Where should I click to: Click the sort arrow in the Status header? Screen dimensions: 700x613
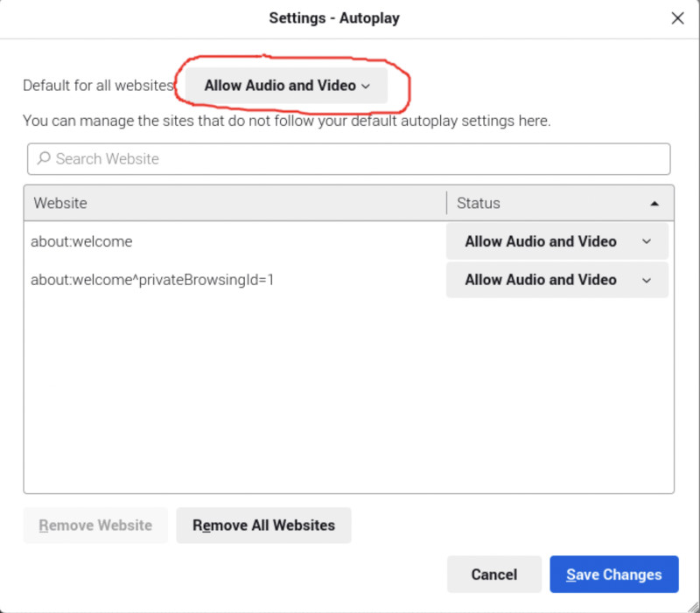(x=654, y=204)
